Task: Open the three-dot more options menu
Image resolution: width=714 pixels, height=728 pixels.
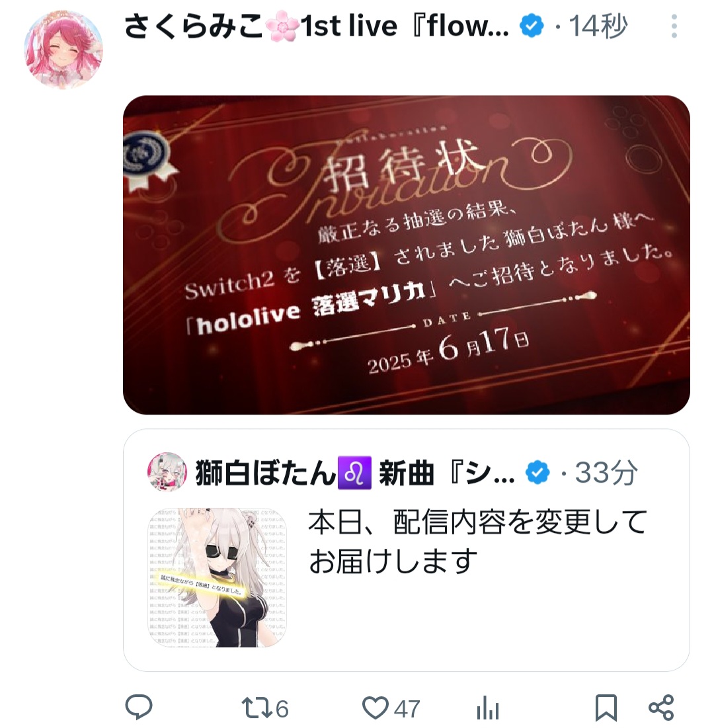Action: (x=674, y=26)
